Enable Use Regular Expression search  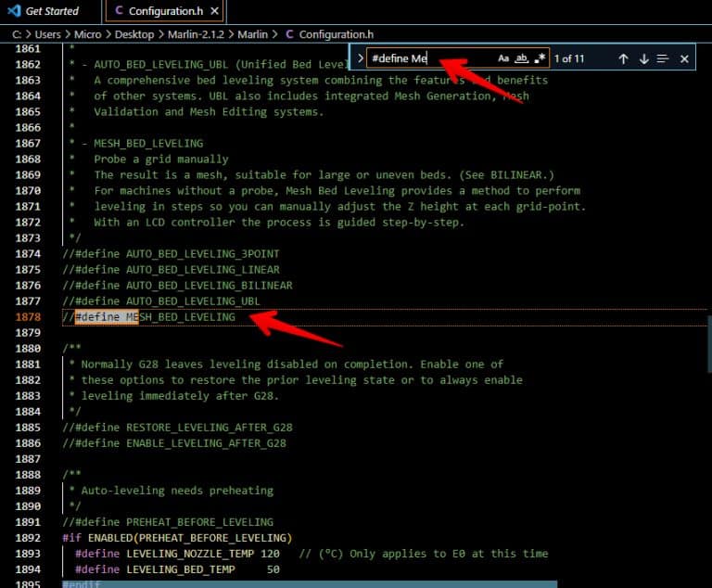(x=541, y=58)
